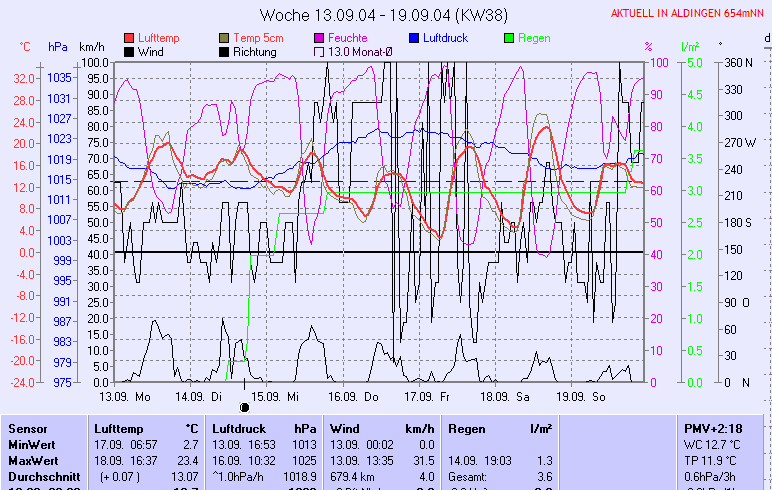The width and height of the screenshot is (772, 490).
Task: Click the hPa axis unit label
Action: point(58,47)
